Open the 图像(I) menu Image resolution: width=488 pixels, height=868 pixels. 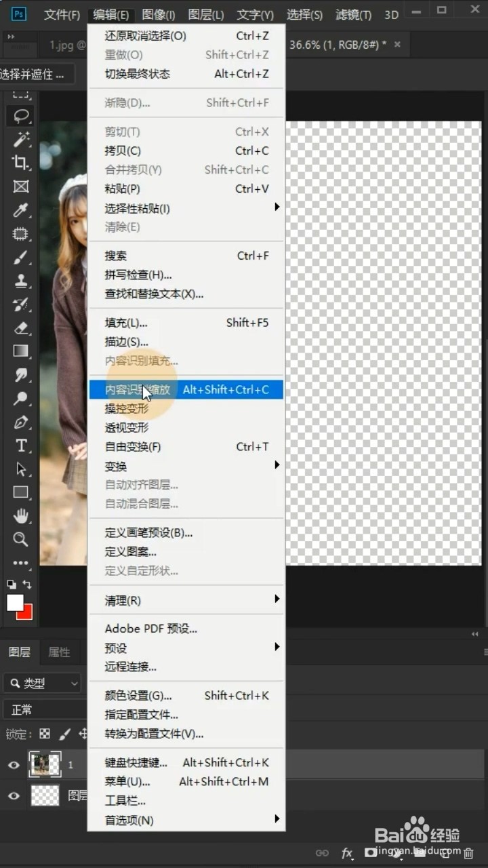[159, 14]
